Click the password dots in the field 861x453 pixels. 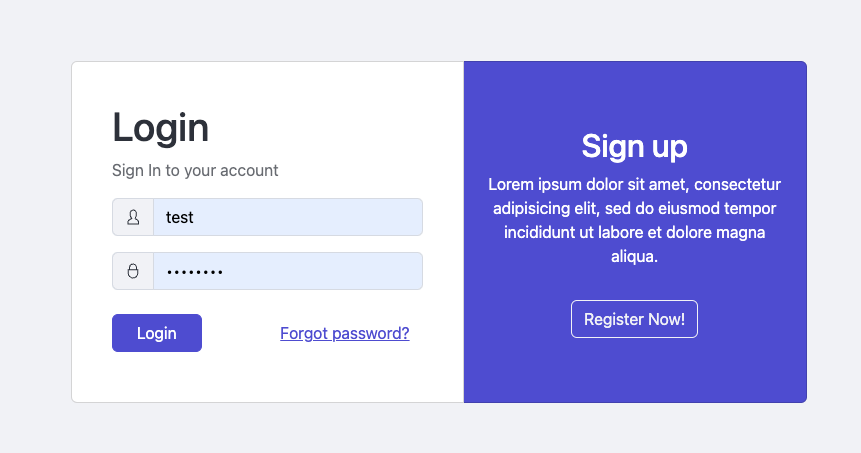[194, 271]
